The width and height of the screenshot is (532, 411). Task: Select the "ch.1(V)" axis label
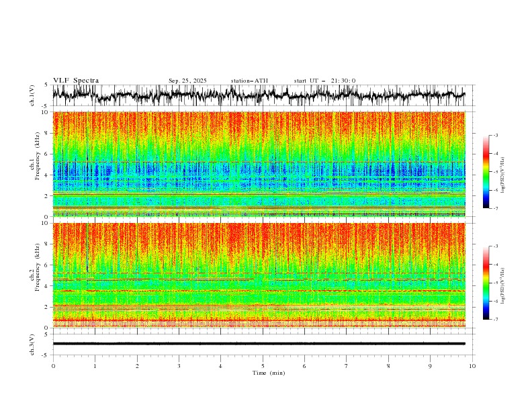tap(32, 95)
